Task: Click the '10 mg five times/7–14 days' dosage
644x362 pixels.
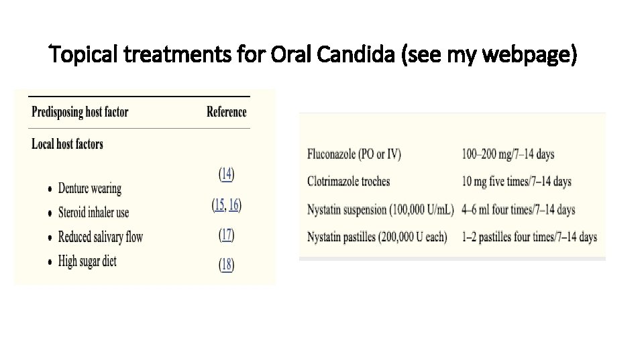Action: click(x=517, y=182)
